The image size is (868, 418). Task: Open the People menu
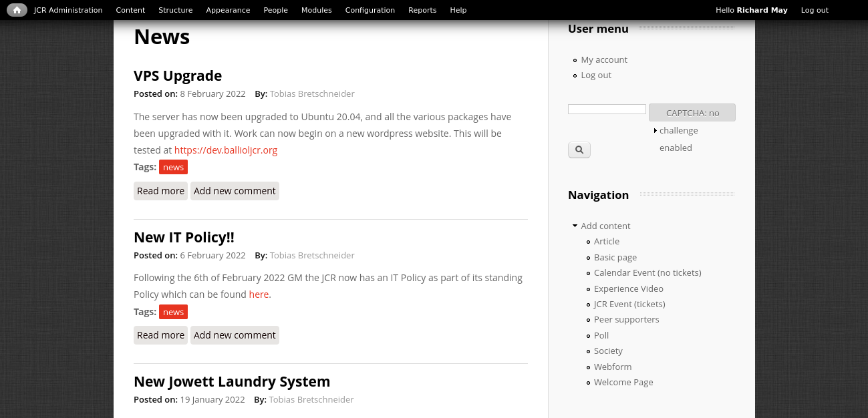[x=275, y=9]
